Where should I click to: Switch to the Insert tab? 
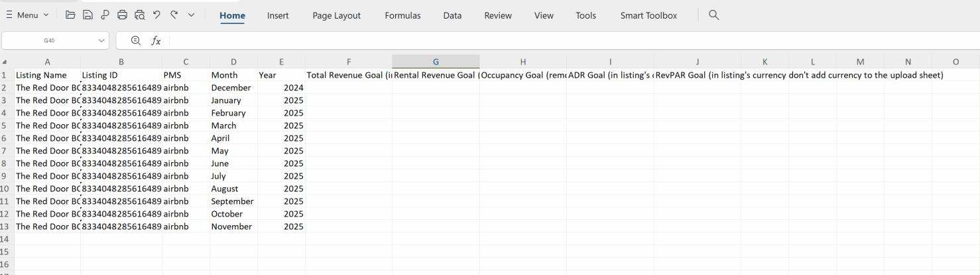(278, 15)
